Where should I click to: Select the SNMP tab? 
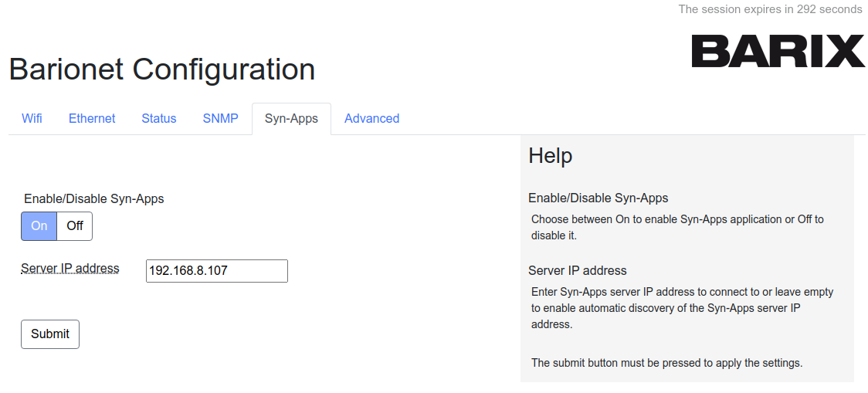[x=220, y=119]
